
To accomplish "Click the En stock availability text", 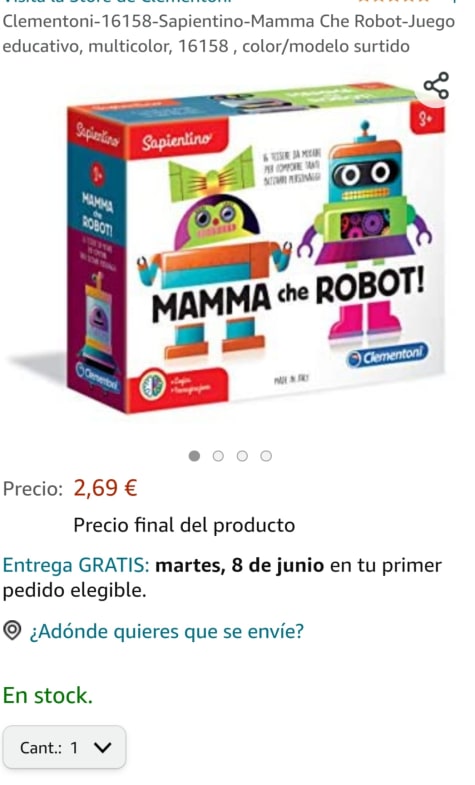I will pos(48,695).
